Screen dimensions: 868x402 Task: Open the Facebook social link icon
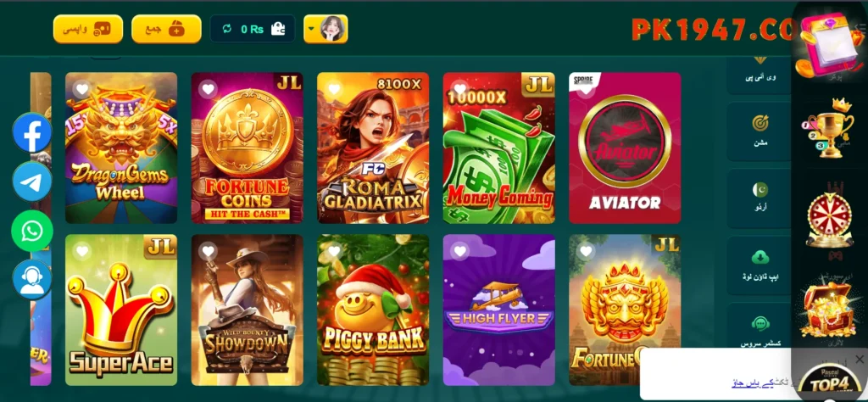(x=32, y=132)
